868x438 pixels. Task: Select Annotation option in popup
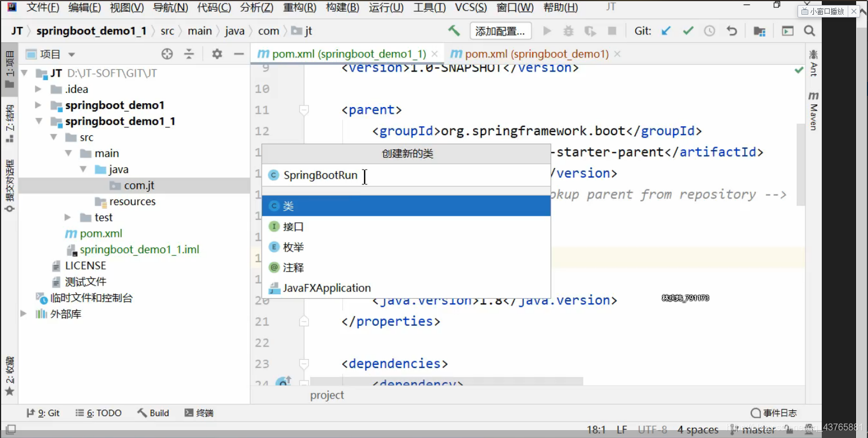point(406,267)
